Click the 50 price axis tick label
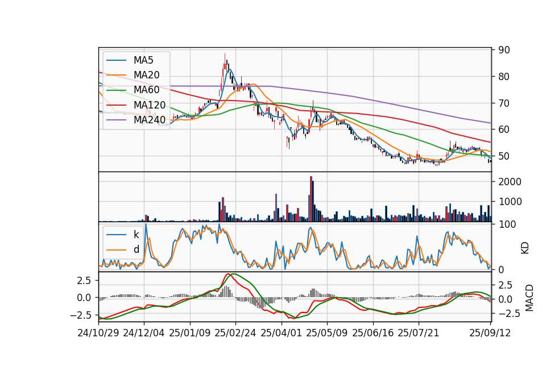Image resolution: width=546 pixels, height=392 pixels. (x=504, y=156)
